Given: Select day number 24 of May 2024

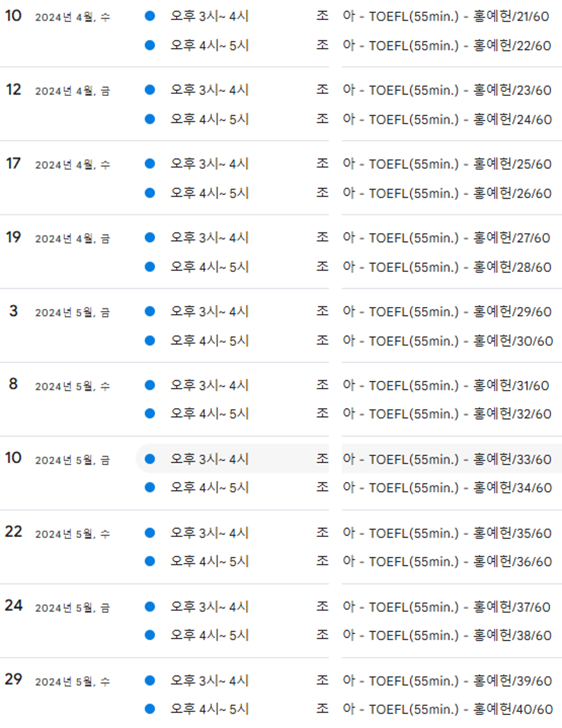Looking at the screenshot, I should tap(14, 606).
